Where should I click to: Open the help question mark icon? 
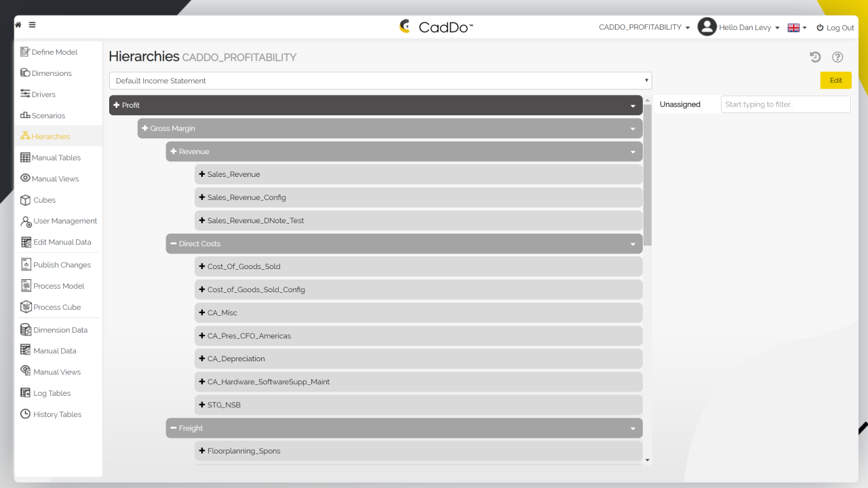(x=837, y=57)
